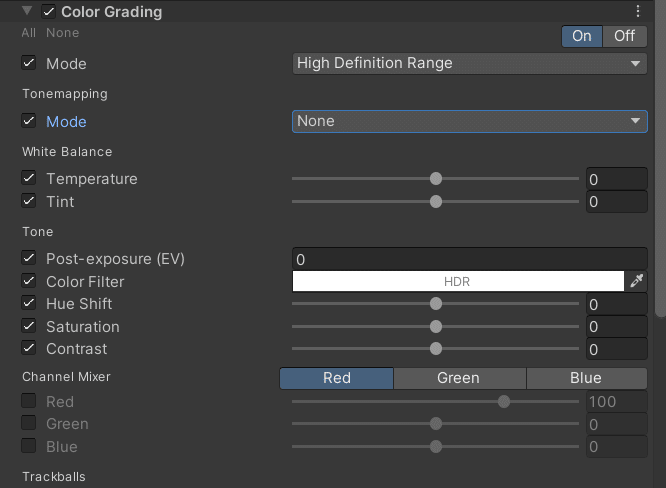Viewport: 666px width, 488px height.
Task: Enable the Red channel mixer checkbox
Action: point(29,402)
